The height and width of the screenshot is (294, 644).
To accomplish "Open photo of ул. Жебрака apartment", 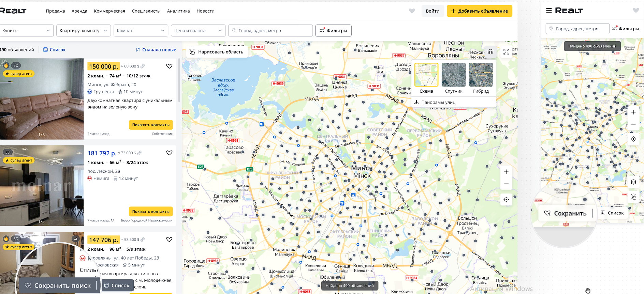I will [x=42, y=99].
